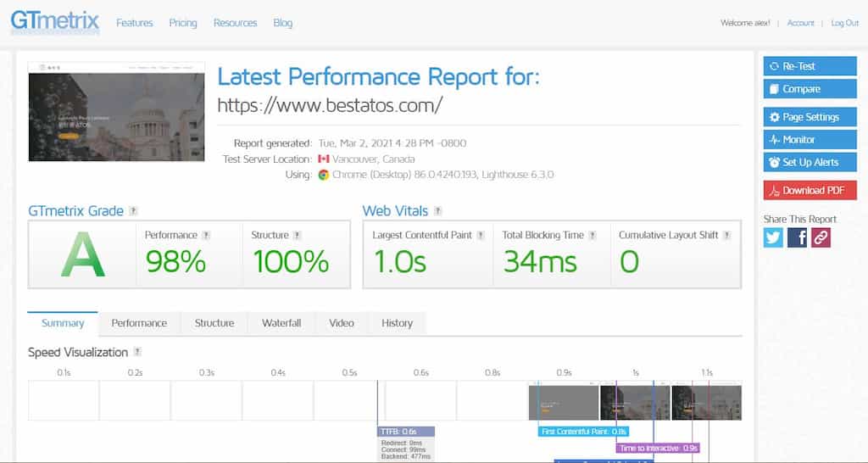Open the Features menu

tap(135, 23)
